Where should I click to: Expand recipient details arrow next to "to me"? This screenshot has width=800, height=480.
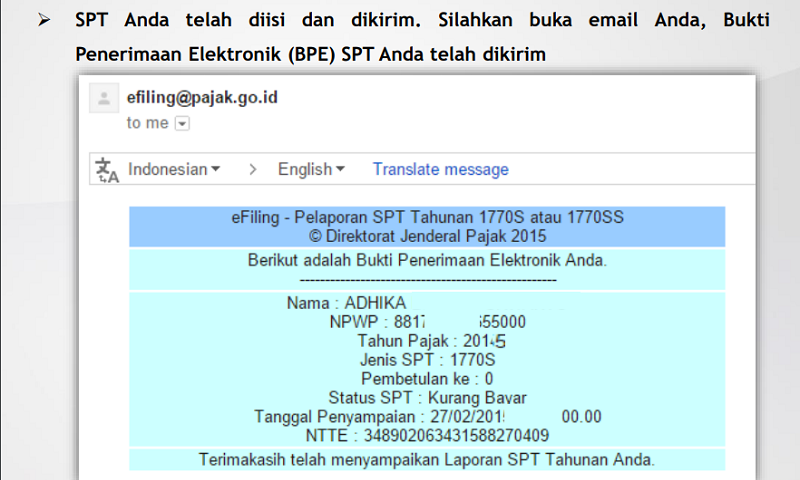coord(182,123)
